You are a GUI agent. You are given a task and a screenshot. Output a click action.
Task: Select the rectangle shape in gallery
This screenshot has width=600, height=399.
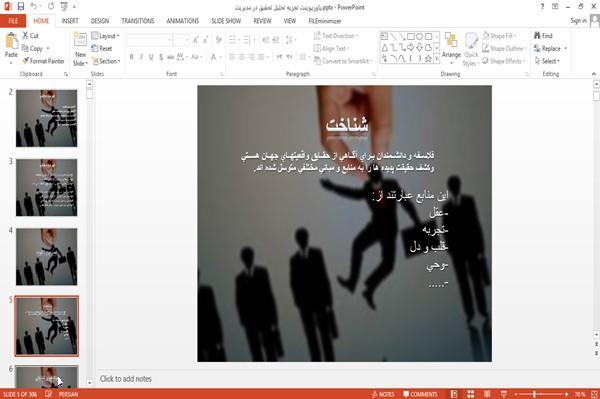411,36
